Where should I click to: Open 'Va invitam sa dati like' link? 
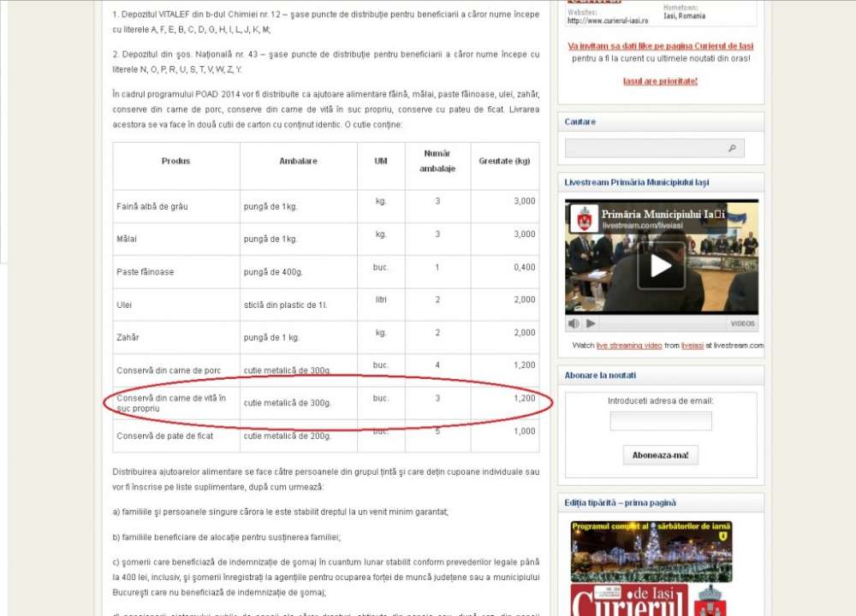click(x=661, y=46)
